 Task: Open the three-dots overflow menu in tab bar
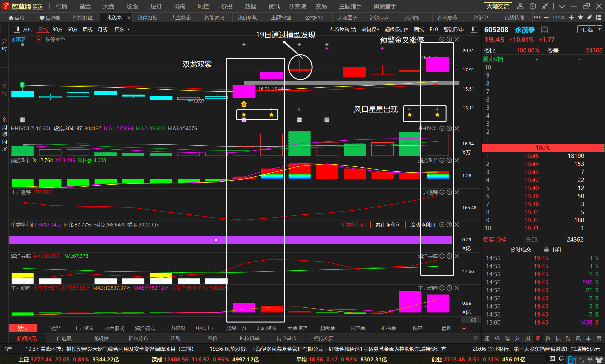(x=537, y=17)
